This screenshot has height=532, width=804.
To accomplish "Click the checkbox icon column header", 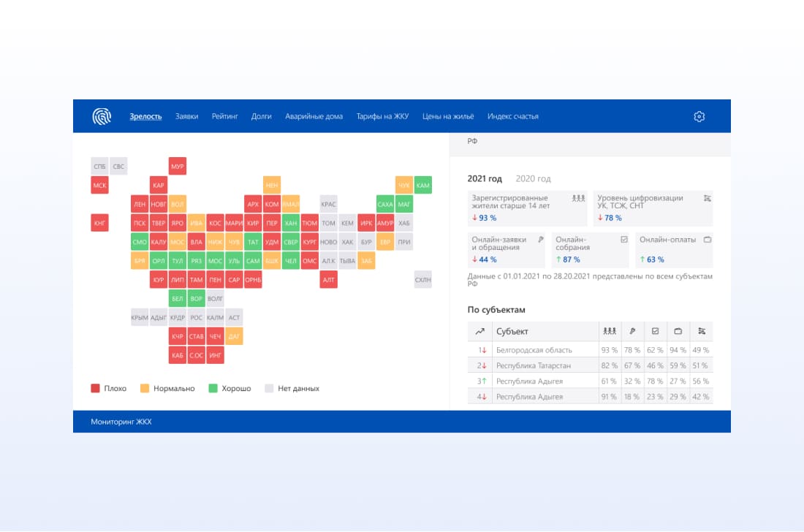I will pyautogui.click(x=655, y=331).
